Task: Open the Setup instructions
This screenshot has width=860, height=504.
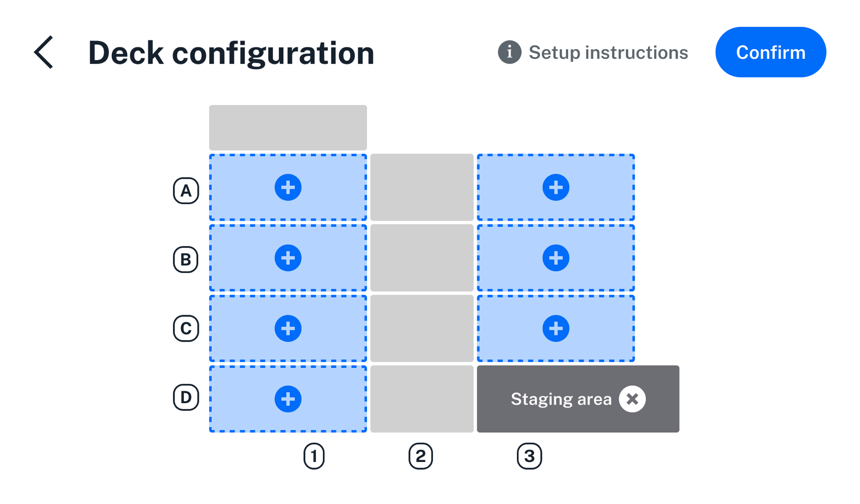Action: click(x=608, y=52)
